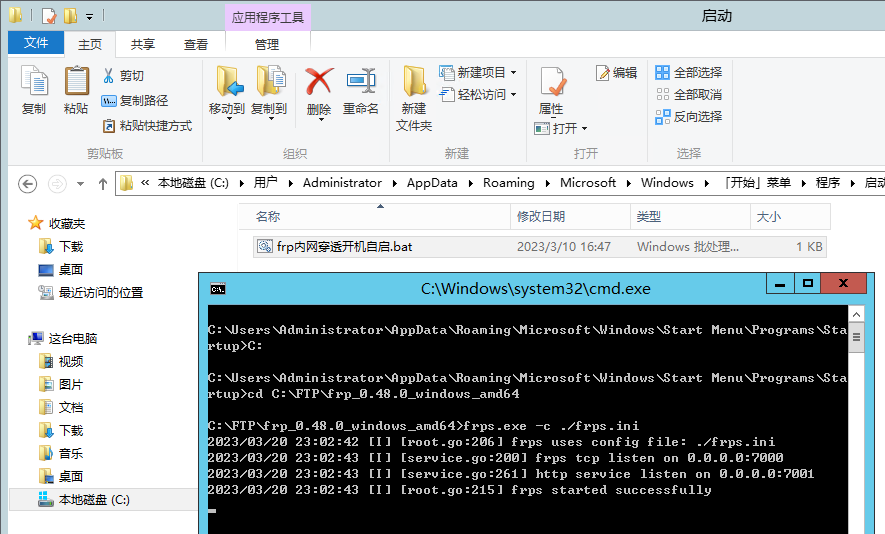885x534 pixels.
Task: Open the Copy to (复制到) button
Action: [x=269, y=92]
